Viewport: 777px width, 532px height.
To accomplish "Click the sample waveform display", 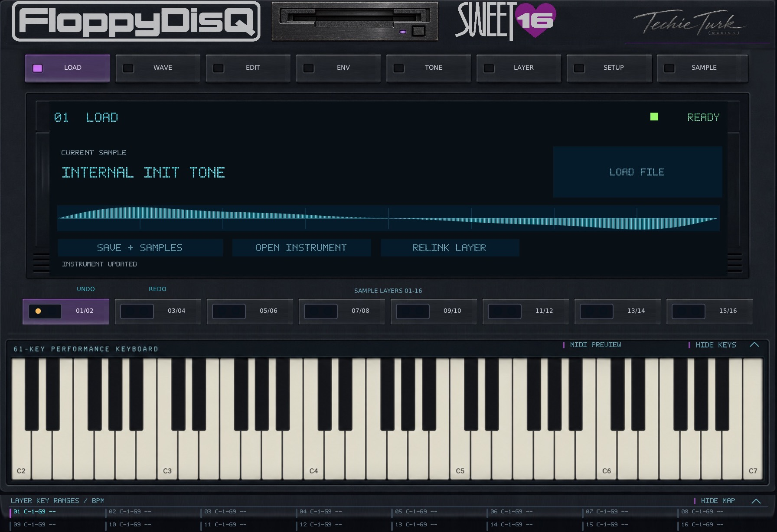I will coord(388,218).
